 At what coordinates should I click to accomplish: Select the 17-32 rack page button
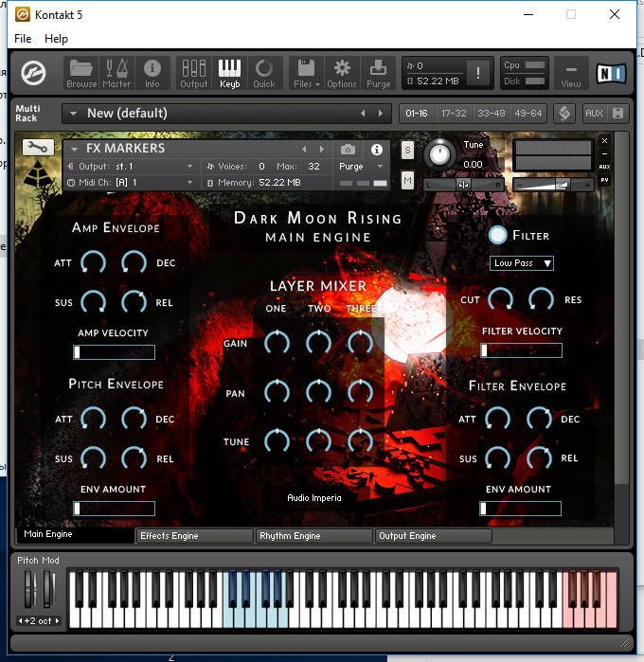pyautogui.click(x=454, y=114)
